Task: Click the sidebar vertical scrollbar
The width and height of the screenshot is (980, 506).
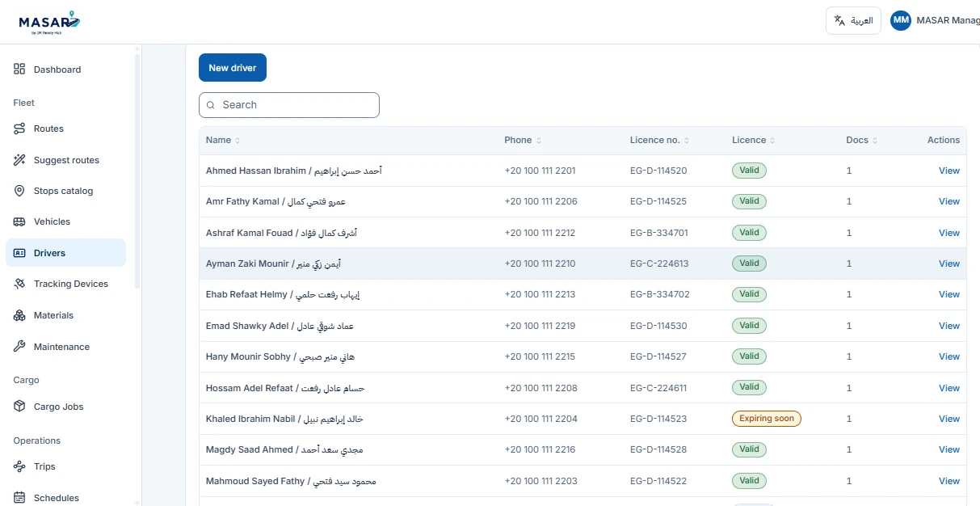Action: (x=137, y=170)
